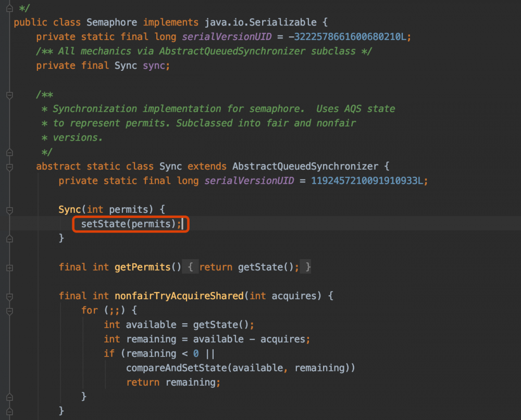Click the 'sync' field name
Viewport: 521px width, 420px height.
(x=154, y=66)
